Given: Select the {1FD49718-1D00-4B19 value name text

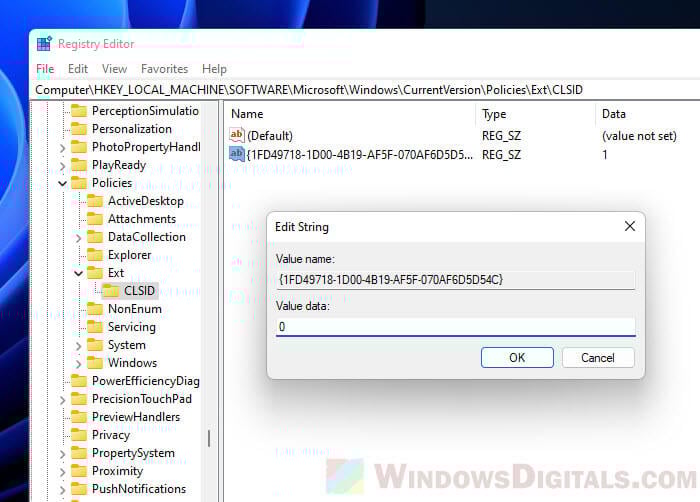Looking at the screenshot, I should pos(360,155).
